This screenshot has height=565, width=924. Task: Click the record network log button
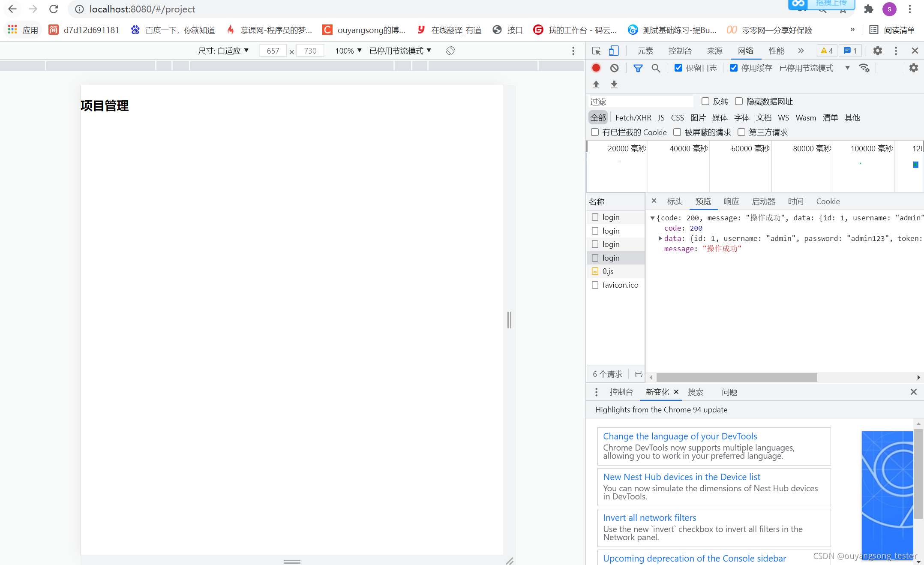click(x=596, y=68)
